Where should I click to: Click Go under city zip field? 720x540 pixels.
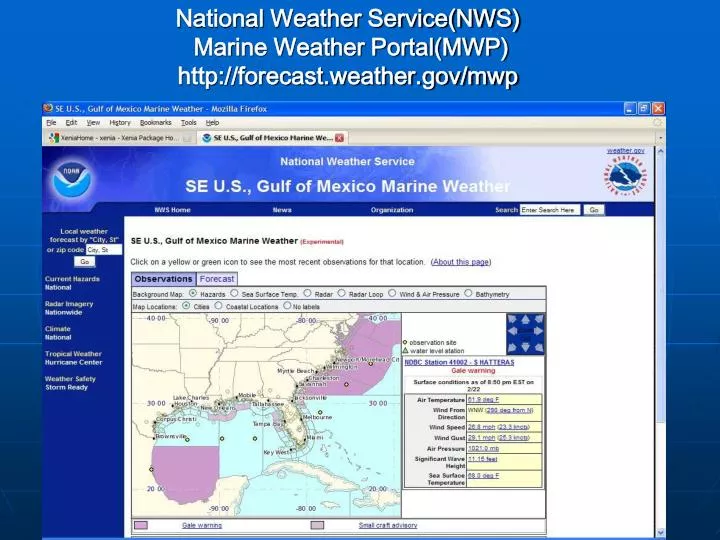pyautogui.click(x=84, y=262)
